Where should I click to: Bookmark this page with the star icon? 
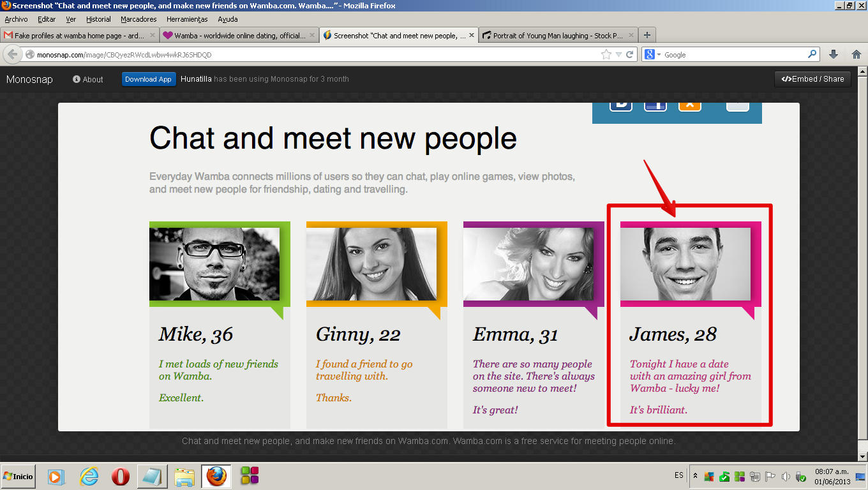pos(606,55)
